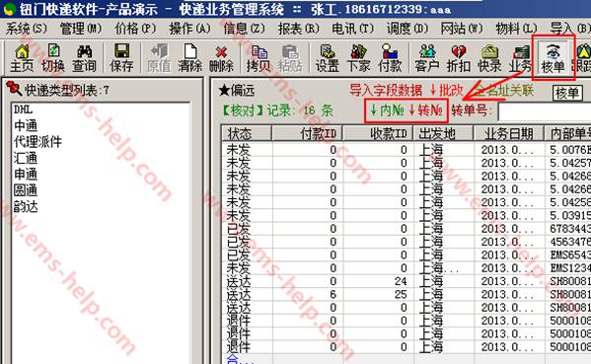The image size is (591, 364).
Task: Click the 切换 switch toolbar icon
Action: [x=53, y=58]
